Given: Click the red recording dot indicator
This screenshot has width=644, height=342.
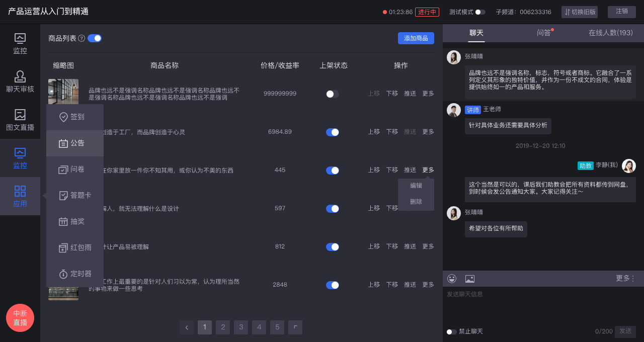Looking at the screenshot, I should [x=385, y=12].
